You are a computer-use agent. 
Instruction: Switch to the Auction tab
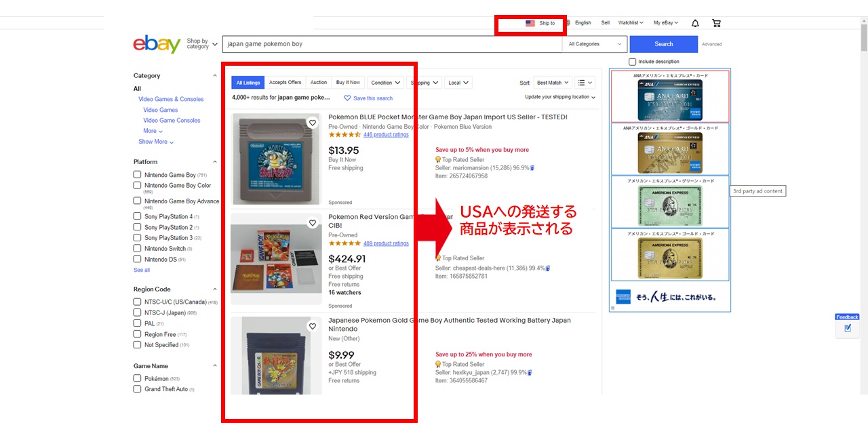319,83
